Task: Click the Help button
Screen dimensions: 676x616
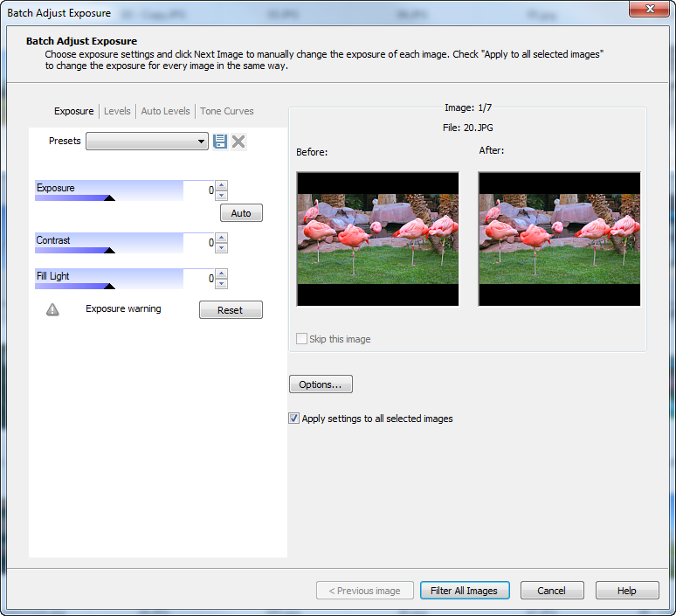Action: click(627, 591)
